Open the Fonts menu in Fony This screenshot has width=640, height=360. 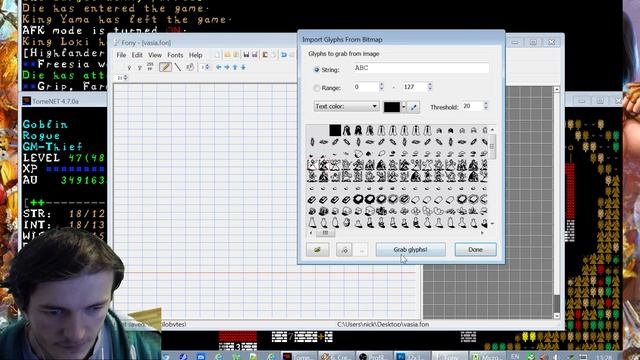[175, 55]
